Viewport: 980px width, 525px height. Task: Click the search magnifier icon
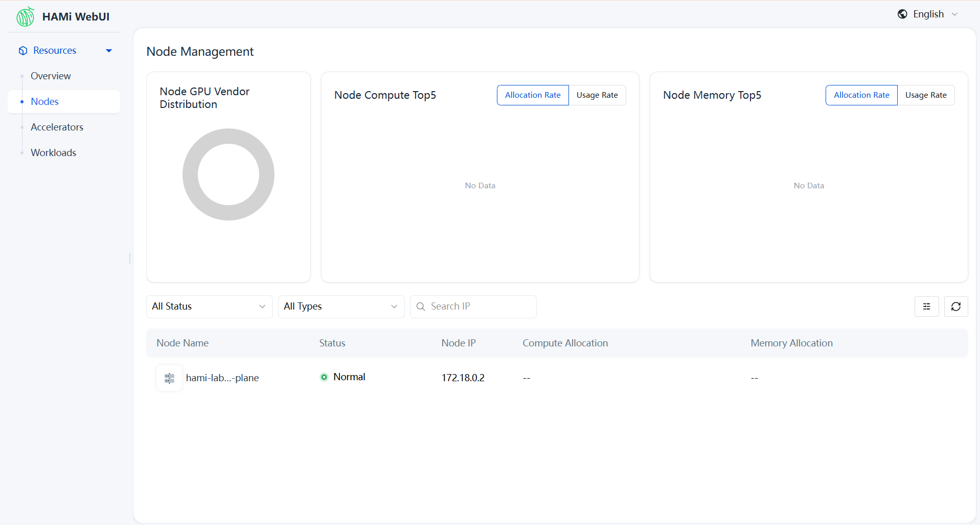421,307
